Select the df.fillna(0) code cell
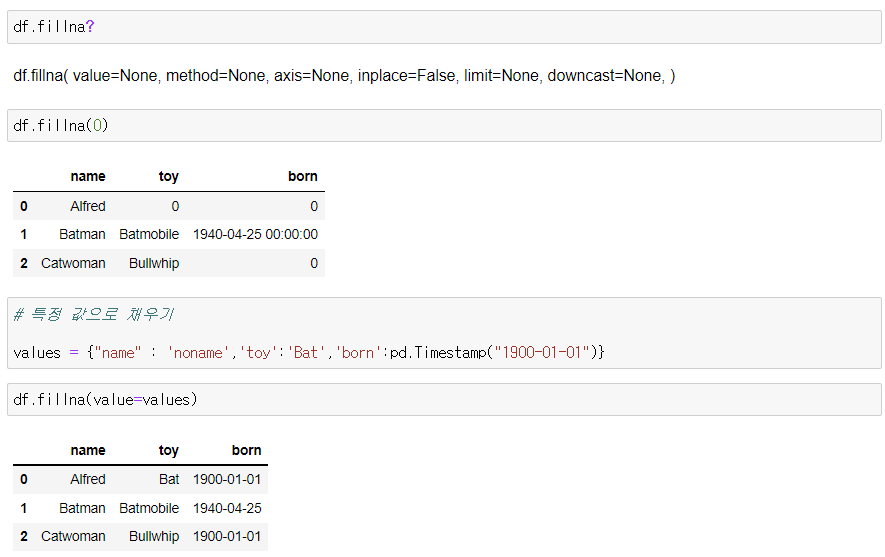Screen dimensions: 885x557 pyautogui.click(x=444, y=125)
